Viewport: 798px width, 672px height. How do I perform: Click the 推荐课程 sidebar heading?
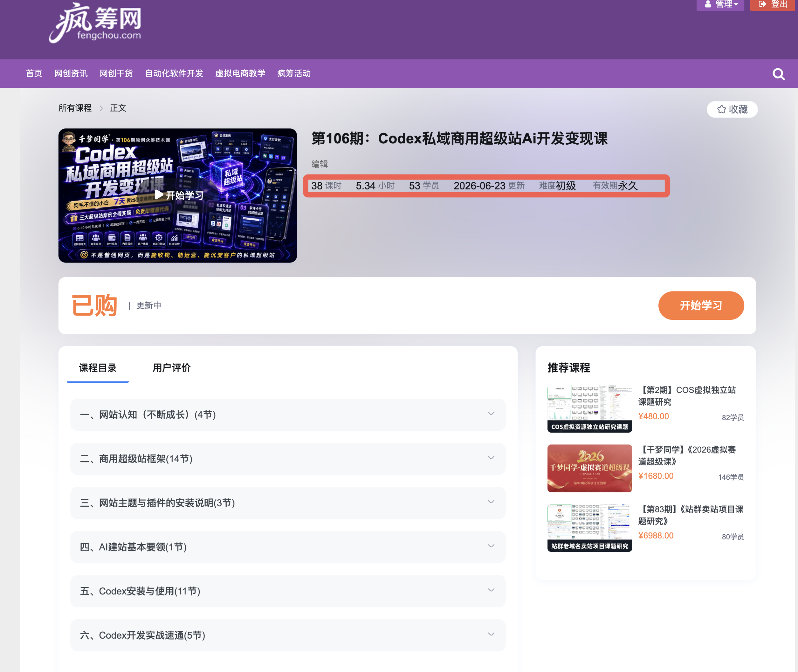tap(569, 367)
